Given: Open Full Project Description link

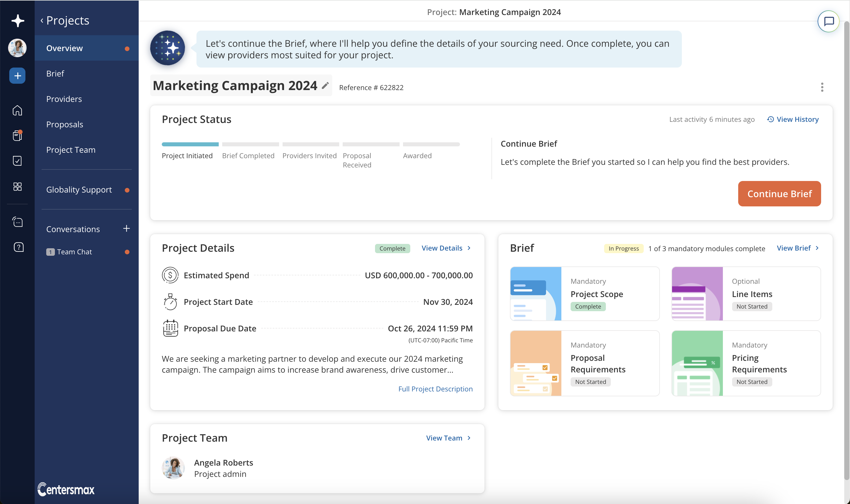Looking at the screenshot, I should (x=435, y=389).
